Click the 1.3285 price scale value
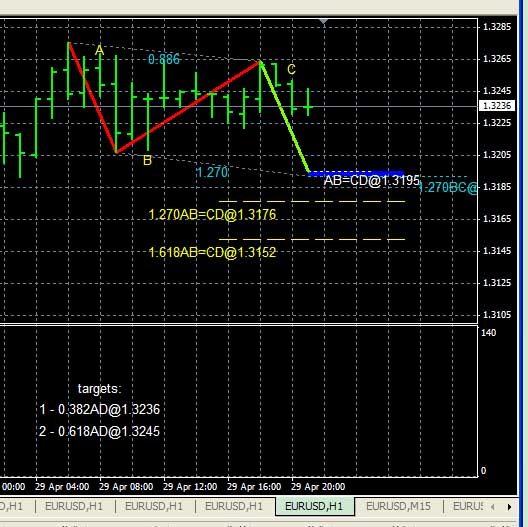The image size is (528, 527). pyautogui.click(x=497, y=27)
